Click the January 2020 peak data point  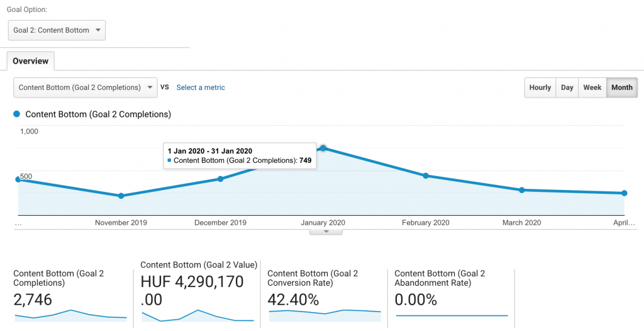click(323, 148)
